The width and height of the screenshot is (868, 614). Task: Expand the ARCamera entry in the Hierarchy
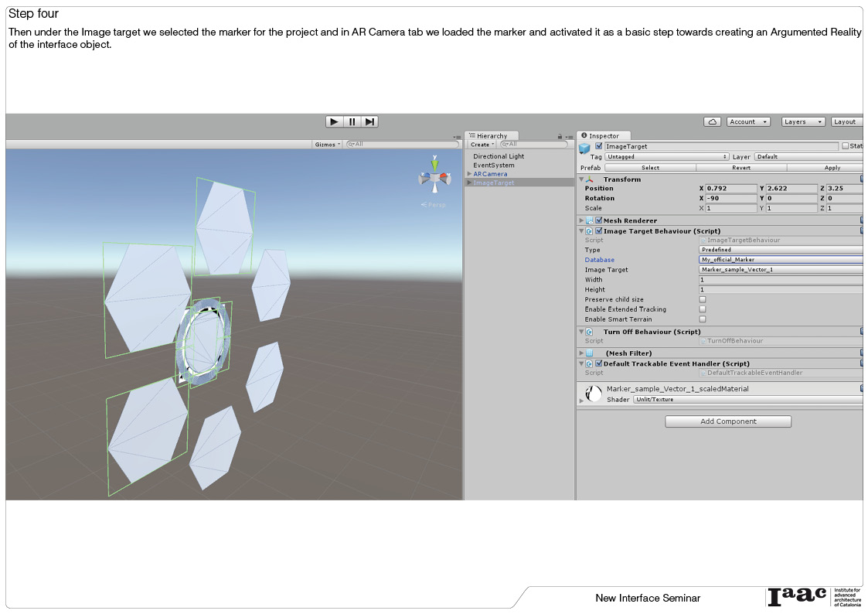pyautogui.click(x=469, y=173)
